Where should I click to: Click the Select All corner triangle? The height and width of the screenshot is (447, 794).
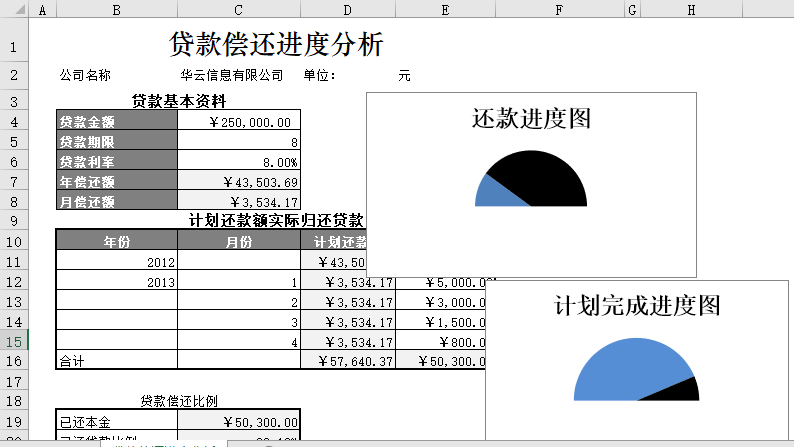pyautogui.click(x=14, y=10)
